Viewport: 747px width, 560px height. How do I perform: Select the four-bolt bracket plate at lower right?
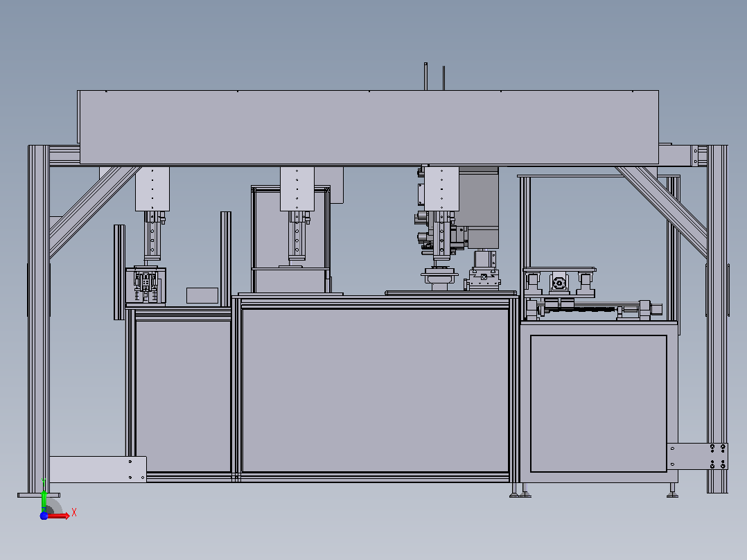click(697, 456)
